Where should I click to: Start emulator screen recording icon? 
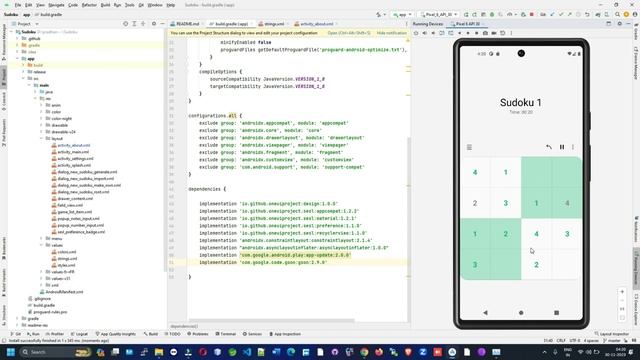[x=494, y=33]
